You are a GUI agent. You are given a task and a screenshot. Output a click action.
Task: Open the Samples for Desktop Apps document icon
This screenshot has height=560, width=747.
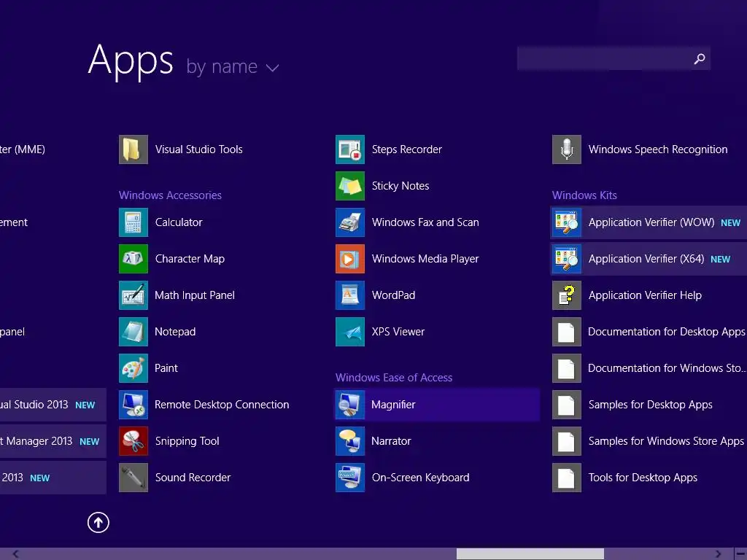point(567,405)
